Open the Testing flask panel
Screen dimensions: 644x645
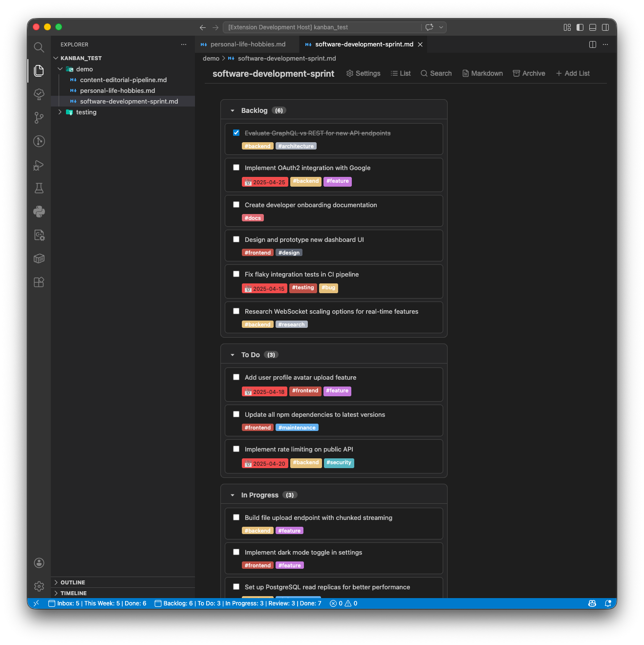[39, 188]
